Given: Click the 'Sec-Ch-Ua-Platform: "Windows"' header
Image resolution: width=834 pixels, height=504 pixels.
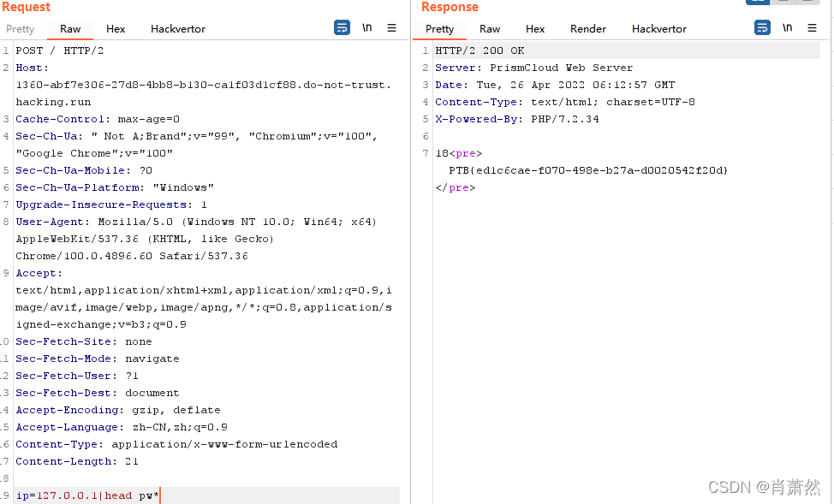Looking at the screenshot, I should pos(115,187).
